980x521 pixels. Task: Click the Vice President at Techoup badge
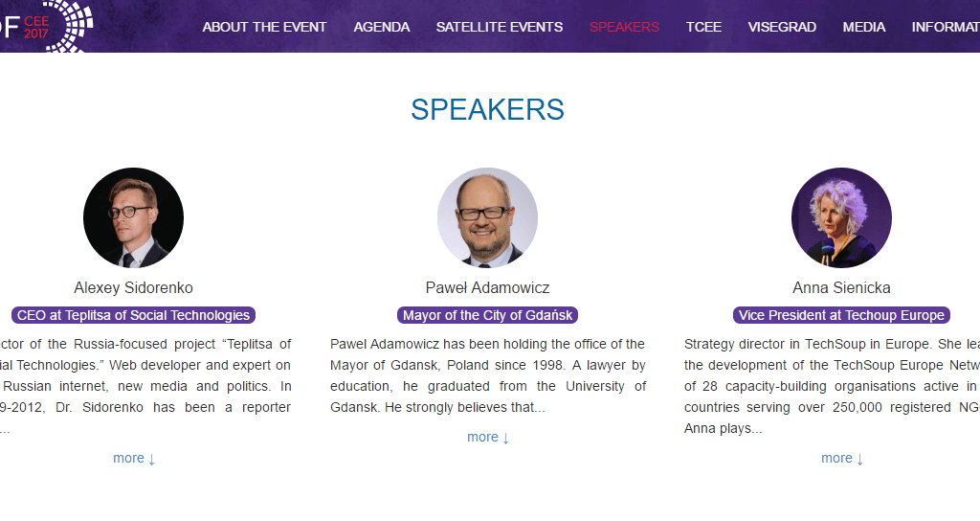click(841, 315)
